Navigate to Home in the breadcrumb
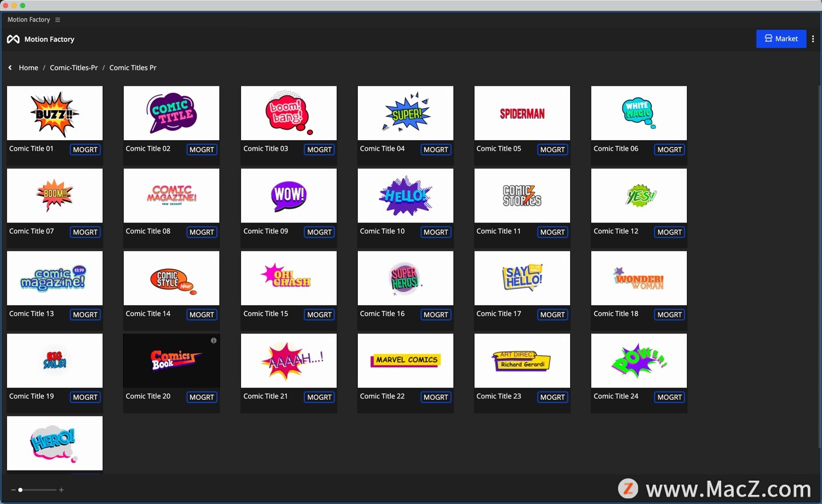The height and width of the screenshot is (504, 822). point(28,68)
